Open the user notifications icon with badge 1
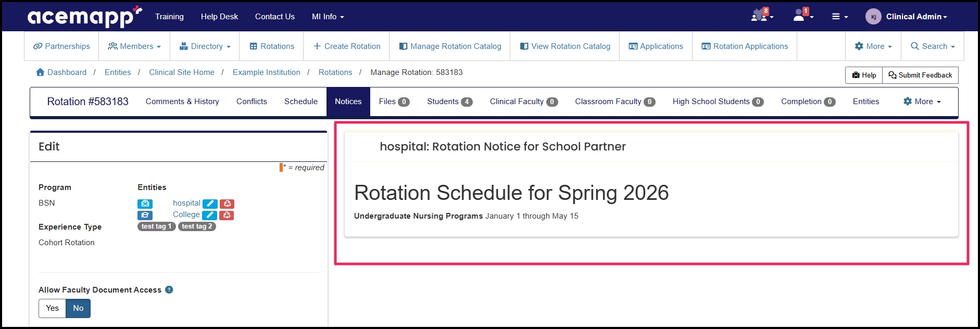Image resolution: width=980 pixels, height=329 pixels. tap(802, 15)
